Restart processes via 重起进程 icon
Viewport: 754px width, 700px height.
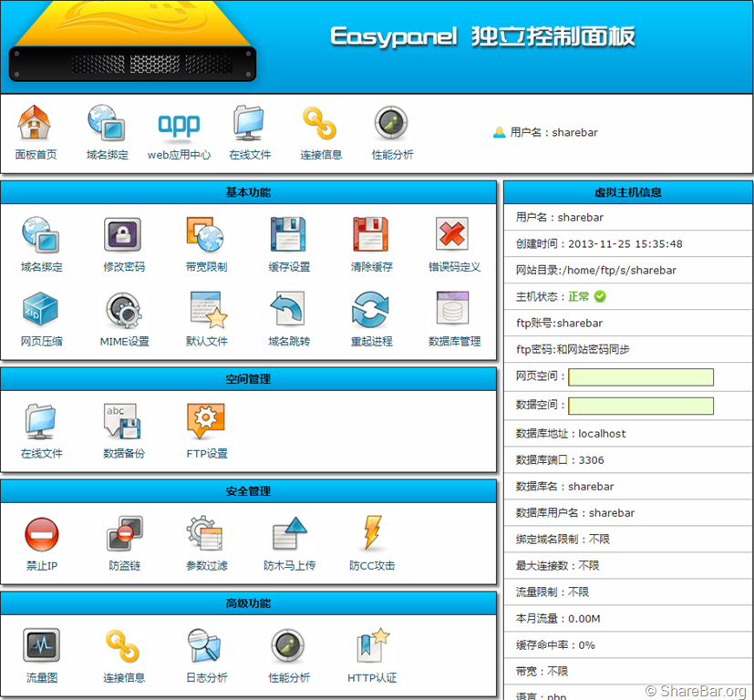coord(371,310)
